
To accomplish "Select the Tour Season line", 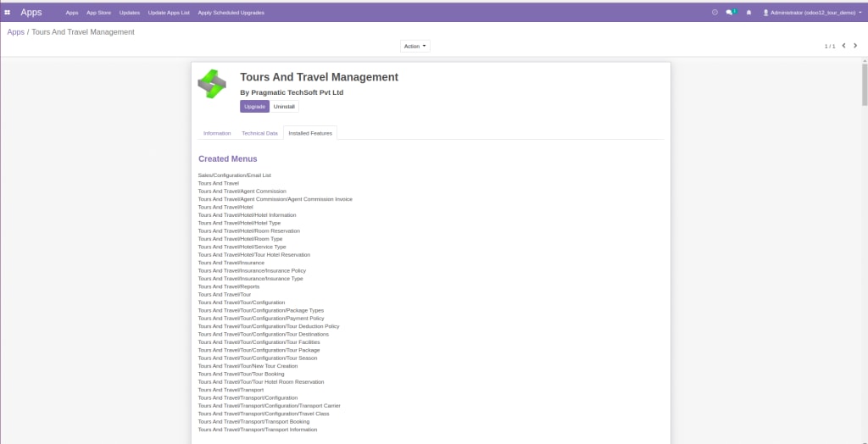I will 258,358.
